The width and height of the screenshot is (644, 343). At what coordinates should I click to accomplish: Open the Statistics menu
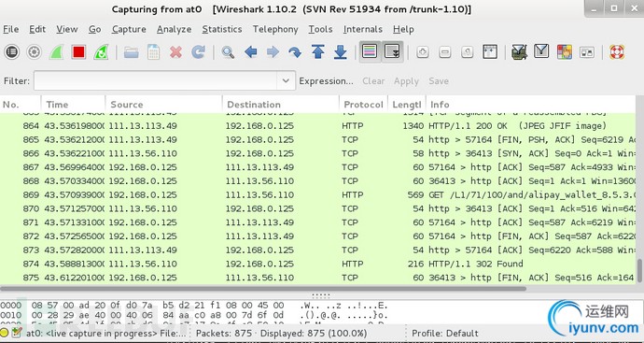(222, 29)
